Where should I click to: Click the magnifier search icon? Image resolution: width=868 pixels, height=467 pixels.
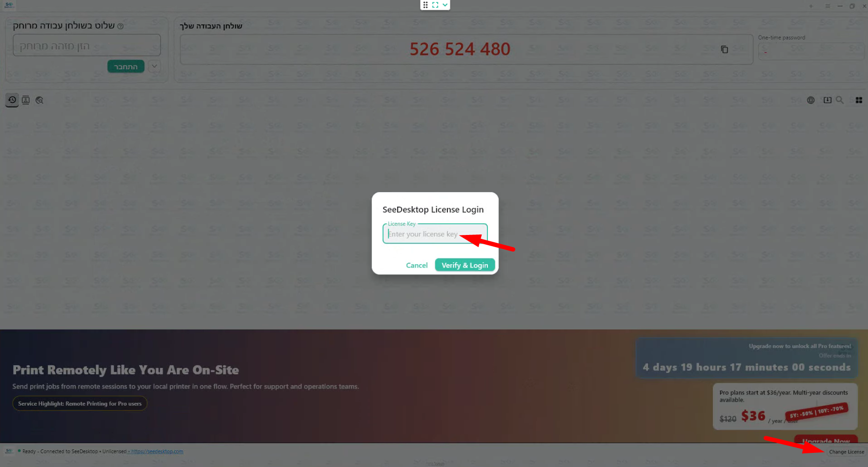click(840, 100)
